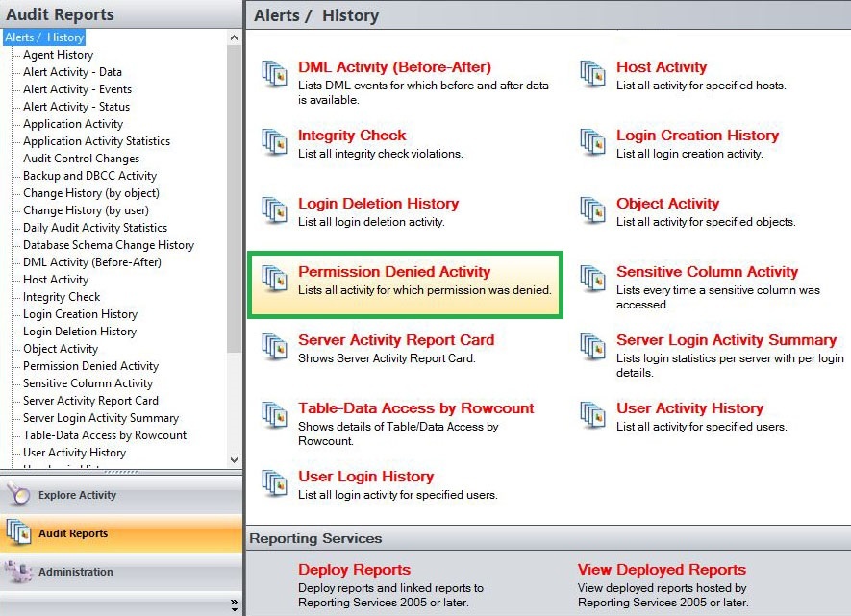Click the View Deployed Reports link

click(662, 570)
